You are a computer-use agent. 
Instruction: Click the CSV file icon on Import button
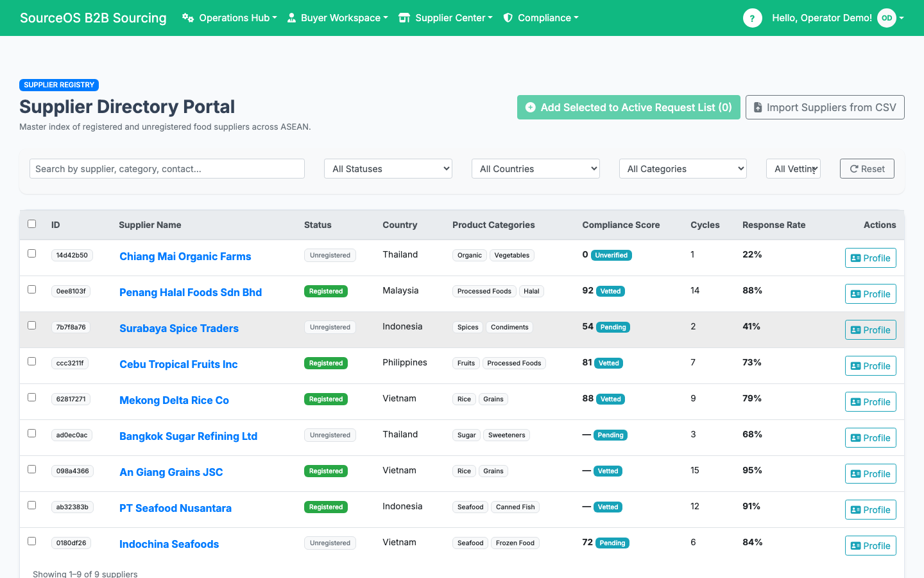tap(758, 107)
